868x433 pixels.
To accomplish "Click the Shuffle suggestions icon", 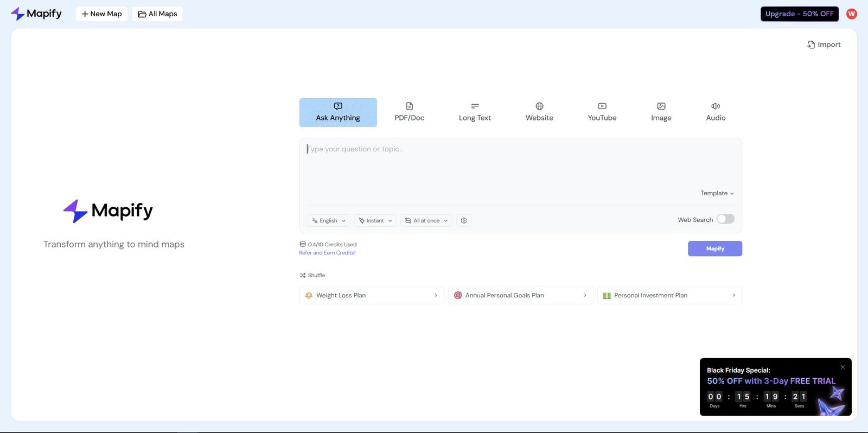I will [303, 276].
